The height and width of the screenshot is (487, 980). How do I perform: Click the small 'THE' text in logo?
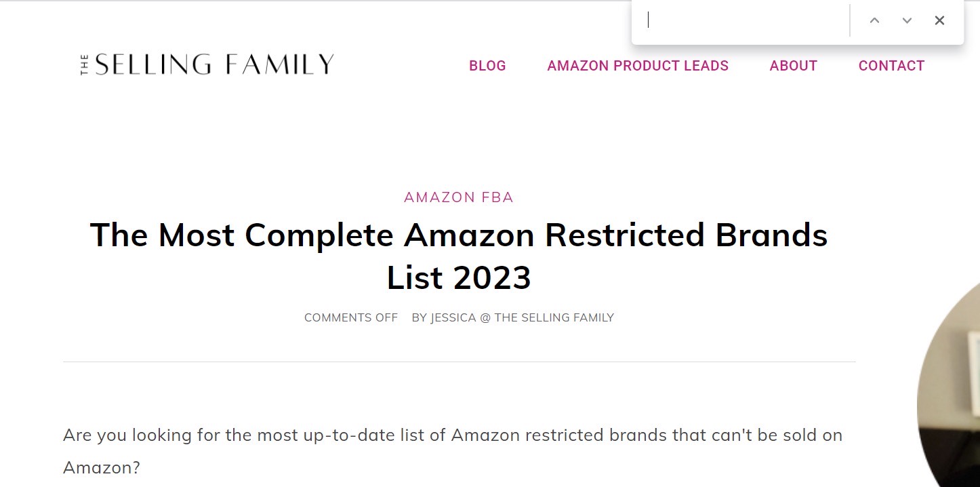(x=85, y=66)
